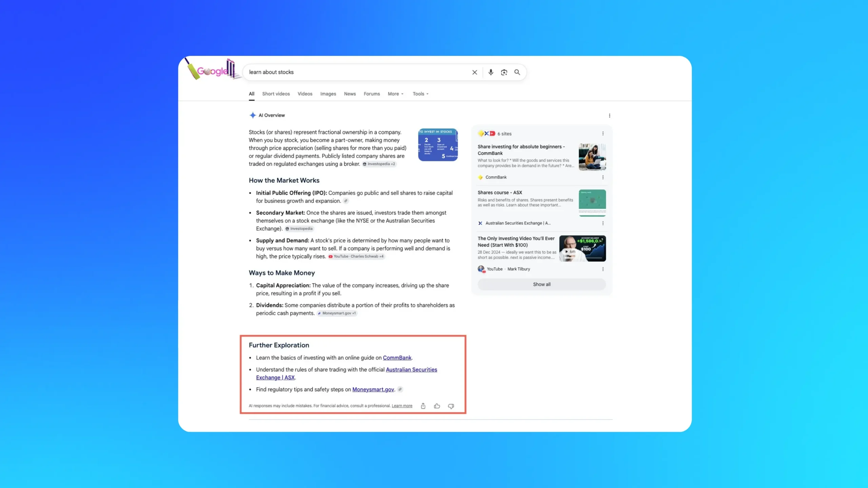The height and width of the screenshot is (488, 868).
Task: Open the AI Overview sparkle icon
Action: [253, 115]
